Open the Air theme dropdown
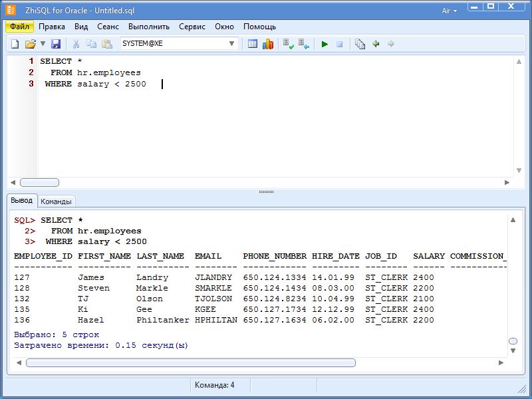 pyautogui.click(x=450, y=11)
